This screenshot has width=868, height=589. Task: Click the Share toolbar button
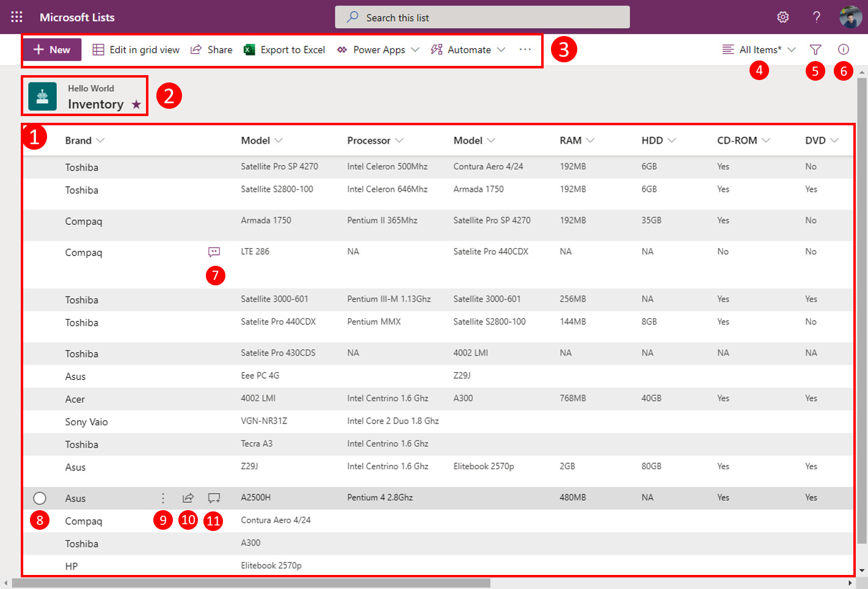coord(211,49)
